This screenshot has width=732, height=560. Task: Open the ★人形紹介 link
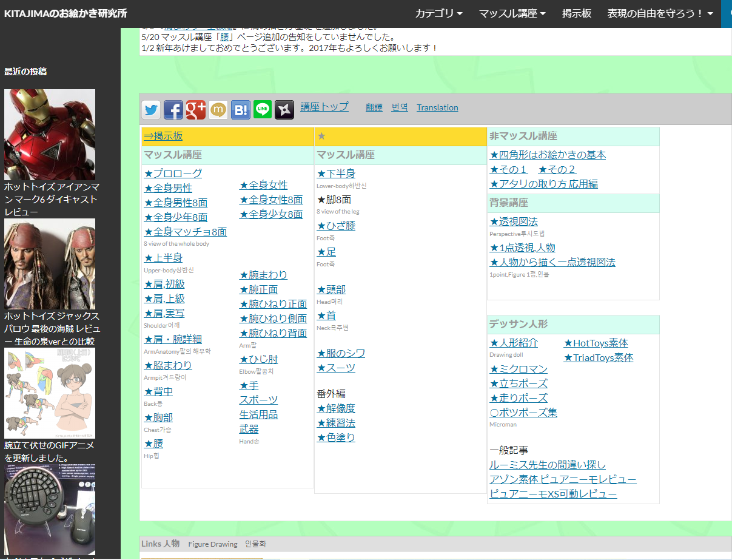click(514, 343)
